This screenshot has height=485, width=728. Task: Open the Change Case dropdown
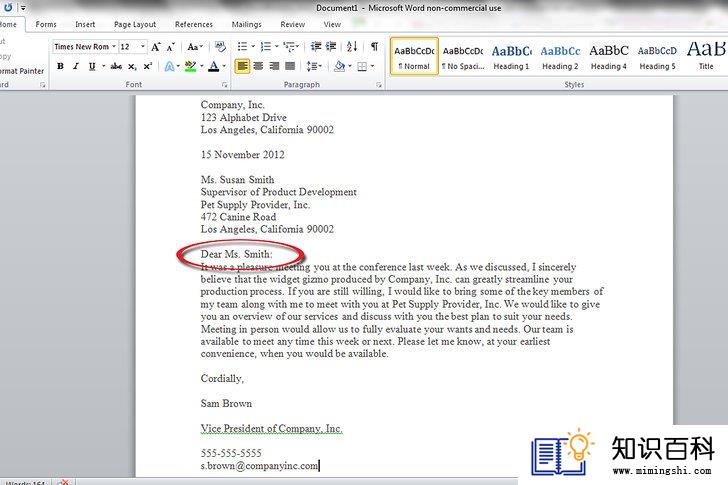tap(195, 47)
